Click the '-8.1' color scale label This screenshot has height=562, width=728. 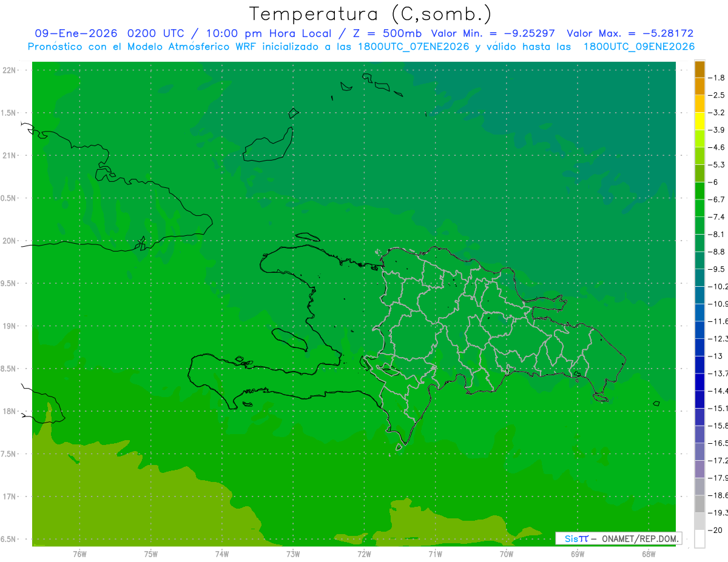[x=717, y=235]
